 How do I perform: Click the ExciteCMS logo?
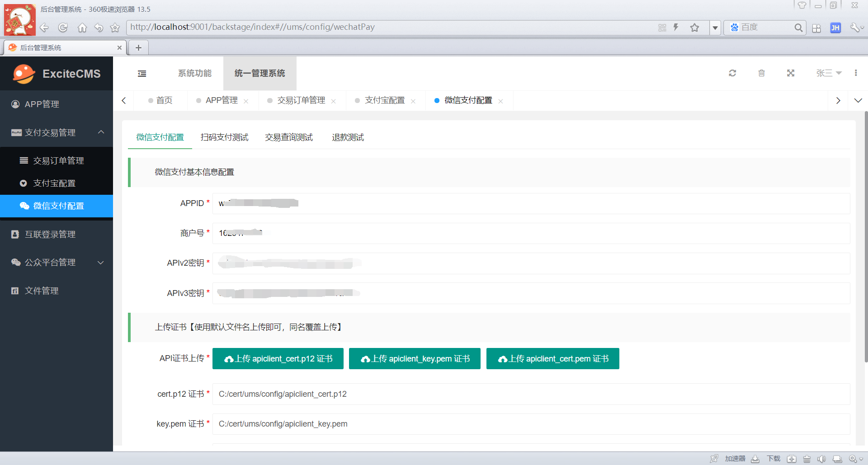[x=57, y=74]
